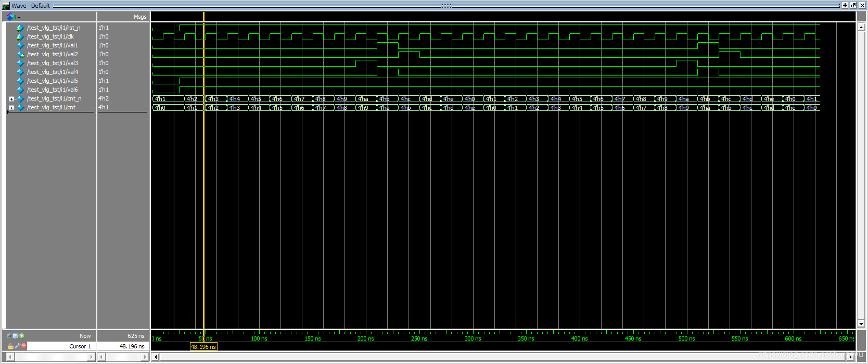Click the val2 signal icon

[x=20, y=54]
